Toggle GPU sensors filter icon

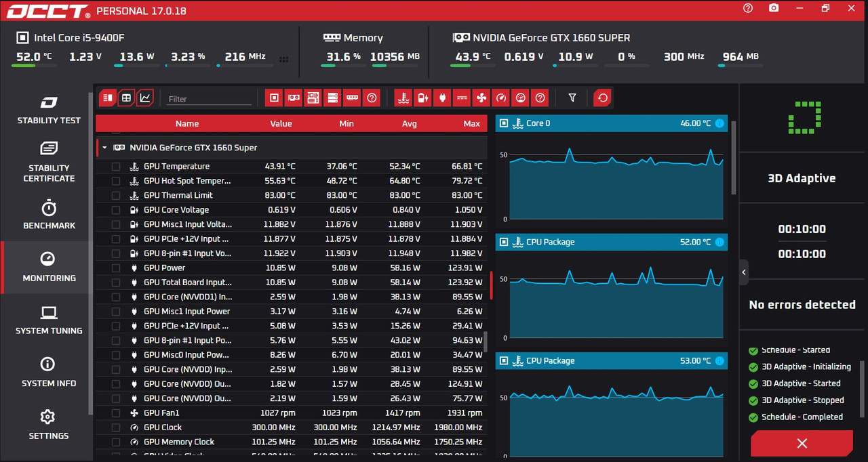click(294, 98)
